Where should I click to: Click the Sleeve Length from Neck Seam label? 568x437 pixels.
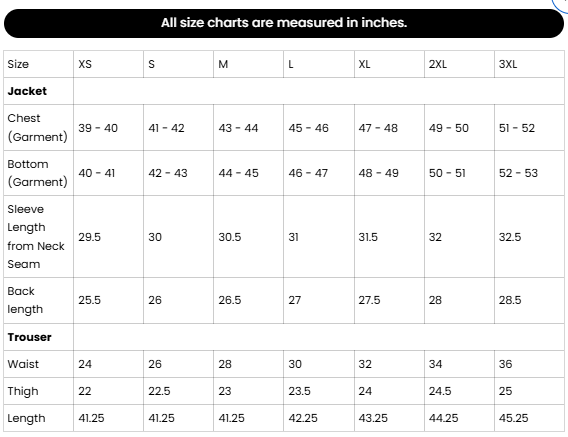point(36,237)
